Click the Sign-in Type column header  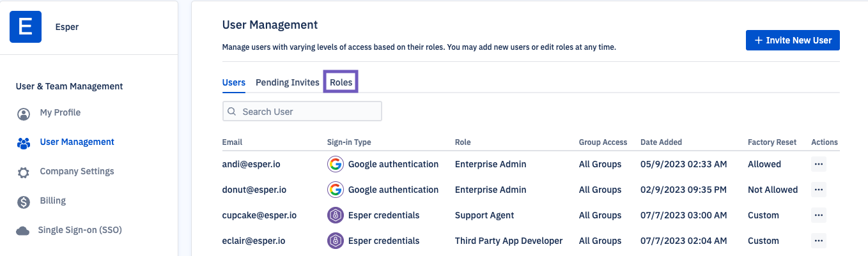[349, 142]
